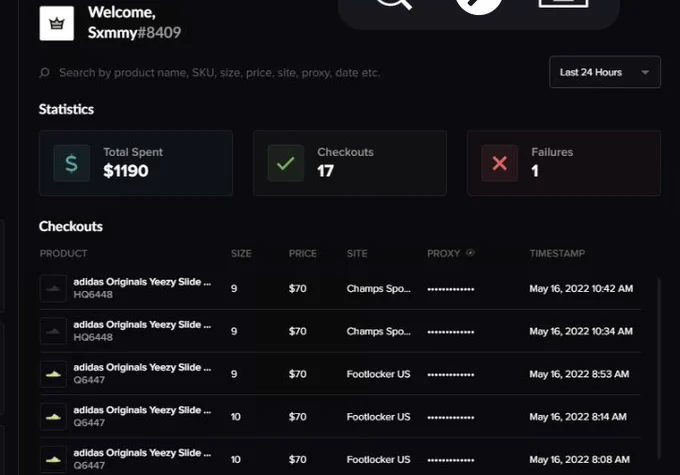The image size is (680, 475).
Task: Sort by the SITE column header
Action: [x=357, y=253]
